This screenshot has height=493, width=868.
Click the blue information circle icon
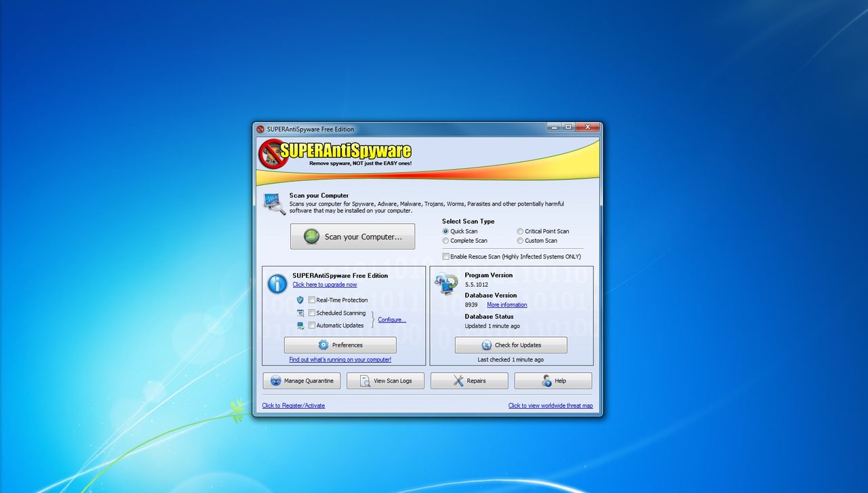coord(277,283)
